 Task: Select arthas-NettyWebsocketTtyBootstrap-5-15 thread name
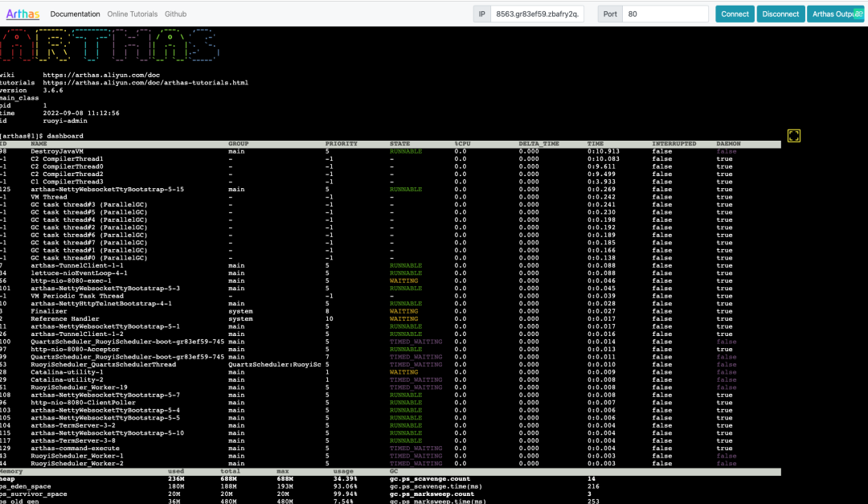click(107, 190)
